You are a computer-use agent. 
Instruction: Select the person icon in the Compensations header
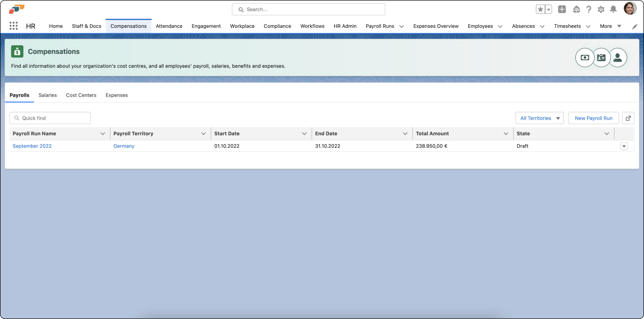pos(618,57)
